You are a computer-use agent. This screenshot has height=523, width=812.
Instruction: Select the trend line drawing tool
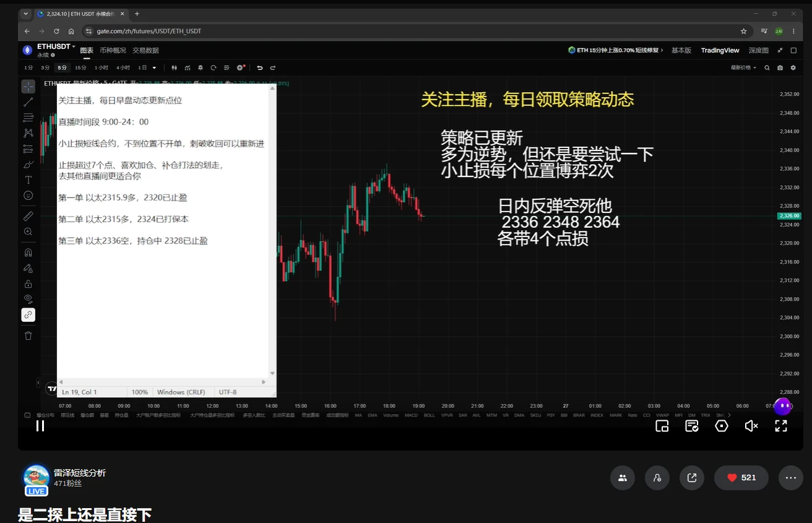coord(28,102)
